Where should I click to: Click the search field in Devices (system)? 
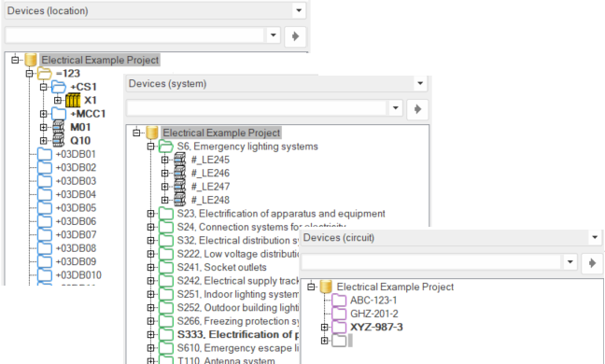(x=257, y=109)
